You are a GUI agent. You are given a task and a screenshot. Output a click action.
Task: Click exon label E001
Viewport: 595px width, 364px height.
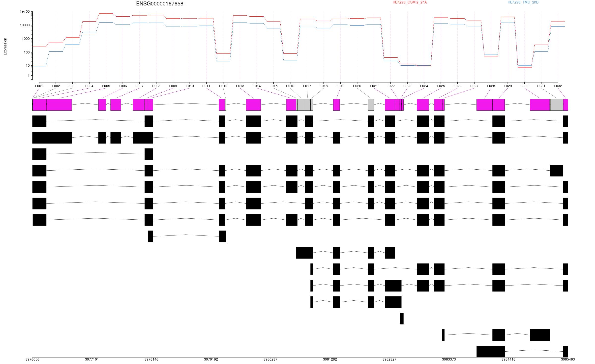[39, 86]
